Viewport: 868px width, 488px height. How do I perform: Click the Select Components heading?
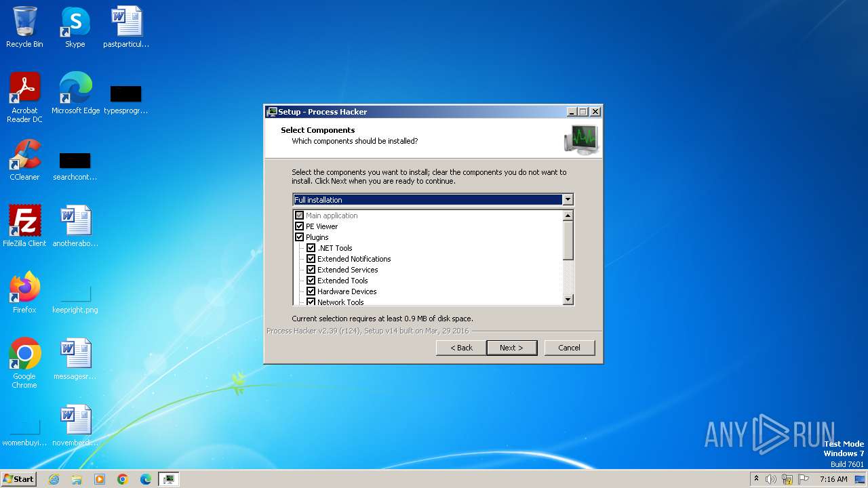click(x=318, y=130)
